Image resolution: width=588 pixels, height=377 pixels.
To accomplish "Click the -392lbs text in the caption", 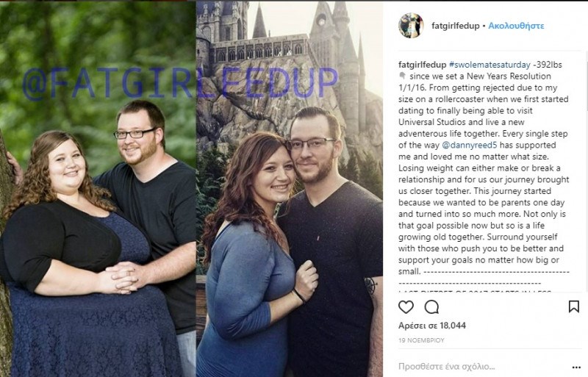I will 548,65.
